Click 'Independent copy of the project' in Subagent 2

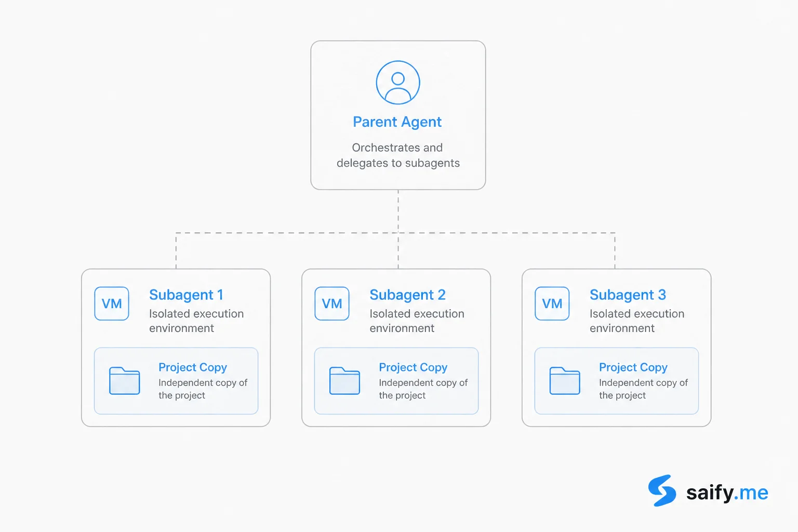(423, 389)
